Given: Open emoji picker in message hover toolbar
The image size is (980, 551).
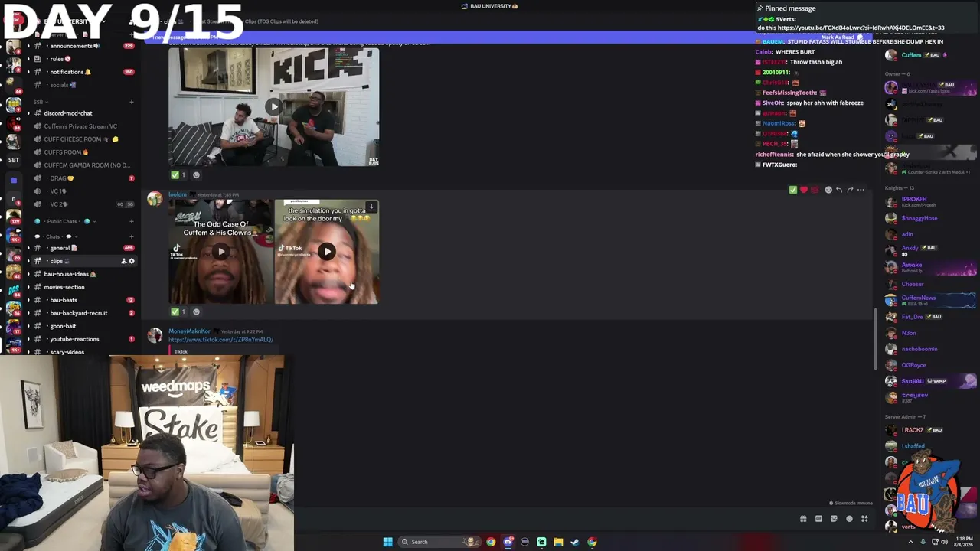Looking at the screenshot, I should 828,190.
